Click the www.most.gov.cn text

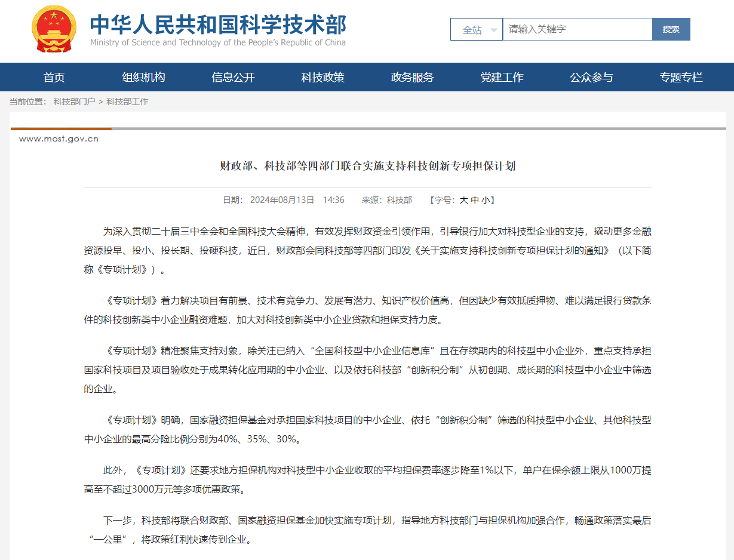coord(59,139)
